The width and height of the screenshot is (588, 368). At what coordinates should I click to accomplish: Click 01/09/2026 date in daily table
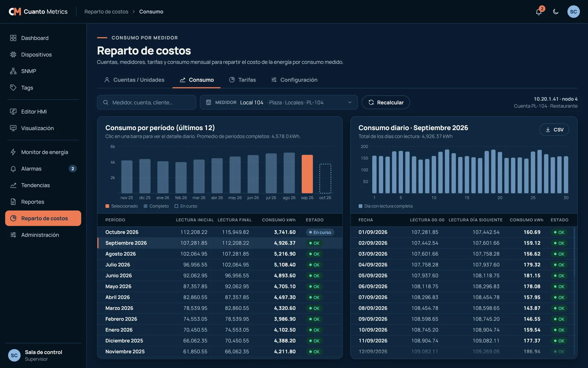tap(373, 232)
